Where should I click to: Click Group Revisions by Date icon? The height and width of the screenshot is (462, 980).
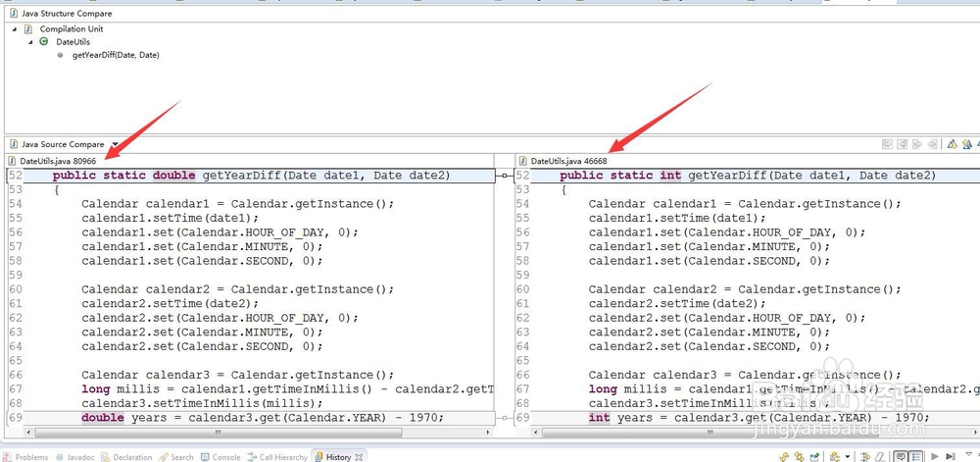(x=834, y=457)
